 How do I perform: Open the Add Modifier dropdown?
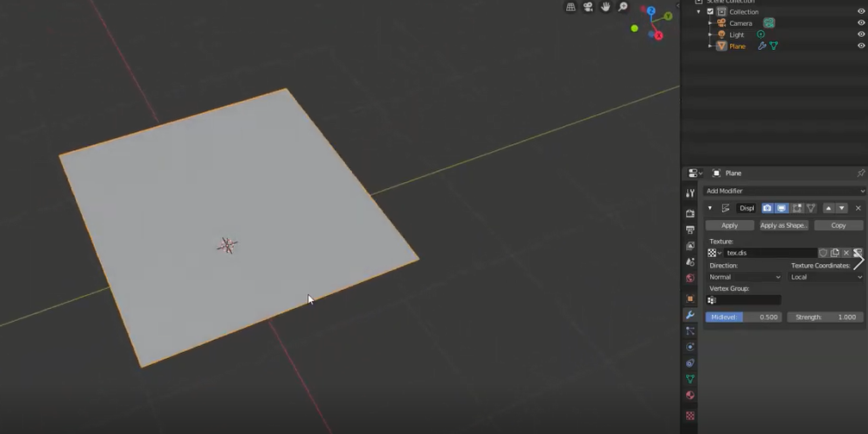click(x=785, y=191)
